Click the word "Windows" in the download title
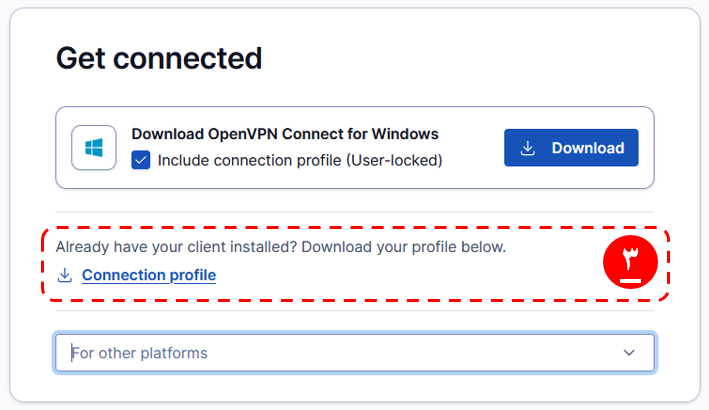Viewport: 709px width, 410px height. (407, 134)
